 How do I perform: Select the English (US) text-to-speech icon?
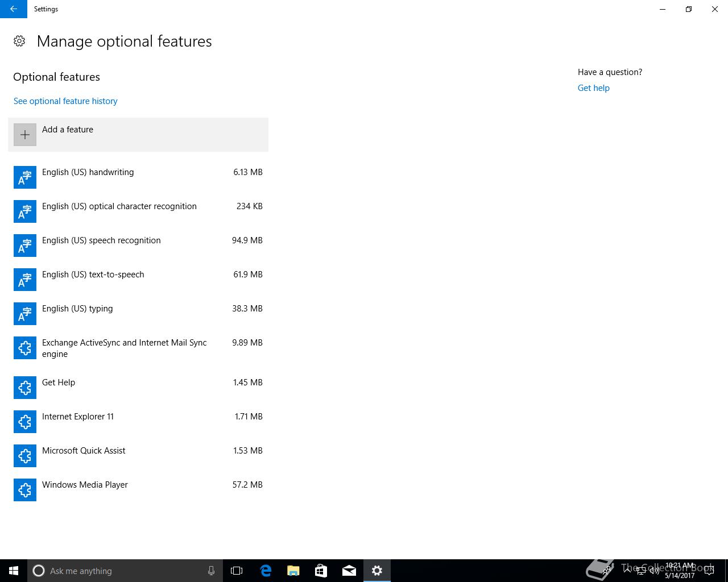point(25,280)
